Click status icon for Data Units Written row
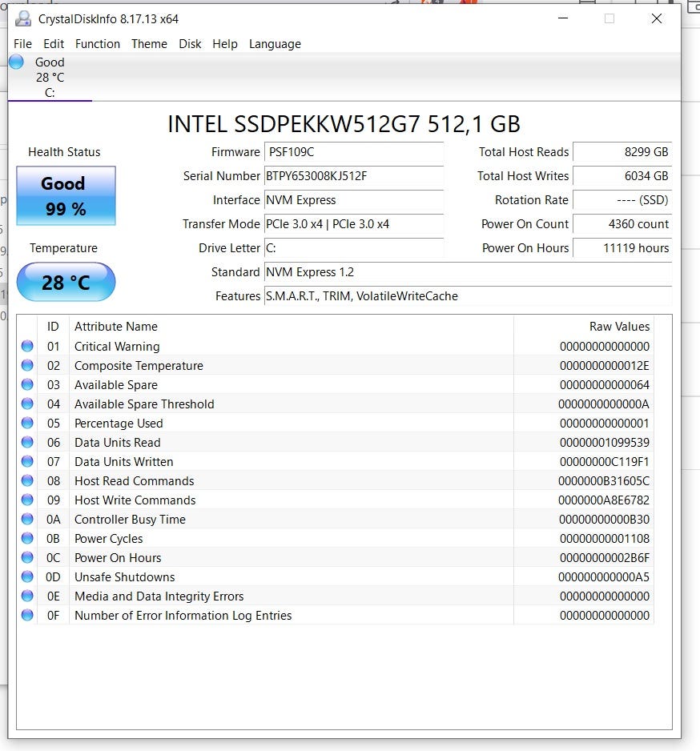 pos(27,460)
